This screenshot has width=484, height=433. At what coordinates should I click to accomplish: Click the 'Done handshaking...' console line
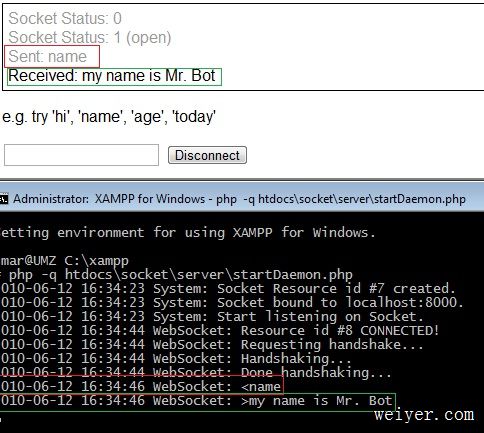(195, 372)
